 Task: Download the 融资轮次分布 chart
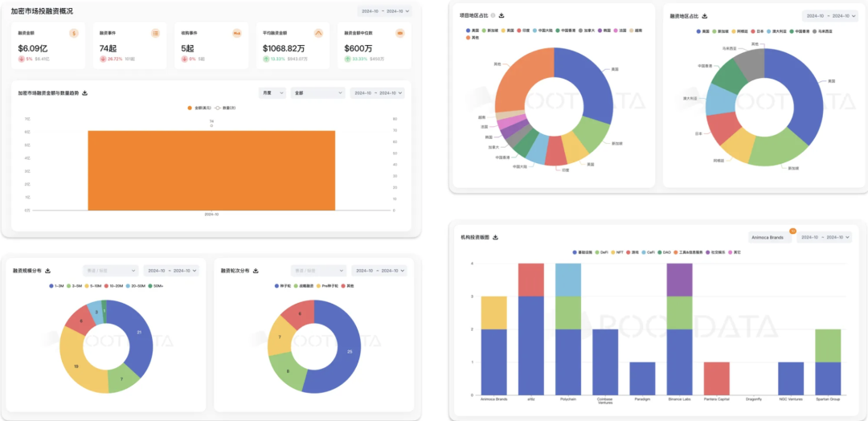coord(256,271)
